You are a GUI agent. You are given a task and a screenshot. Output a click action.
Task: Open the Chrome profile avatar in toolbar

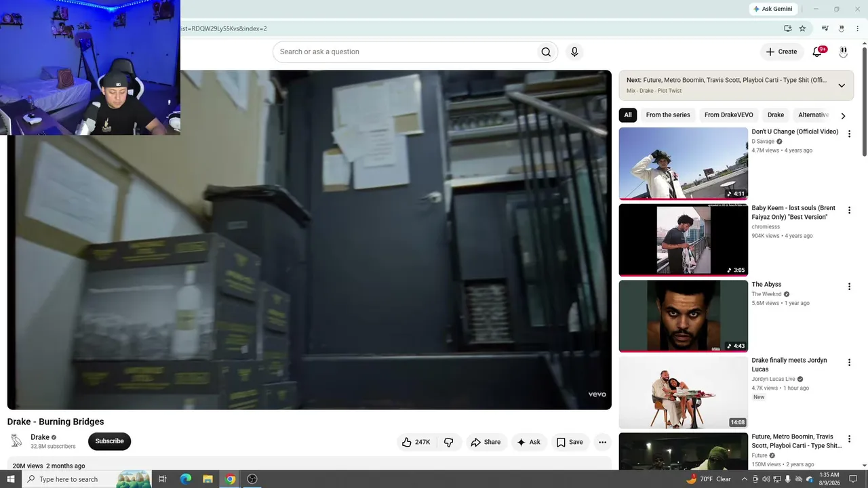click(842, 28)
